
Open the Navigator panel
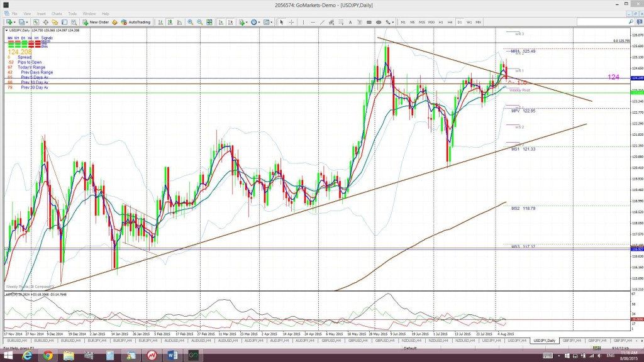click(x=55, y=22)
